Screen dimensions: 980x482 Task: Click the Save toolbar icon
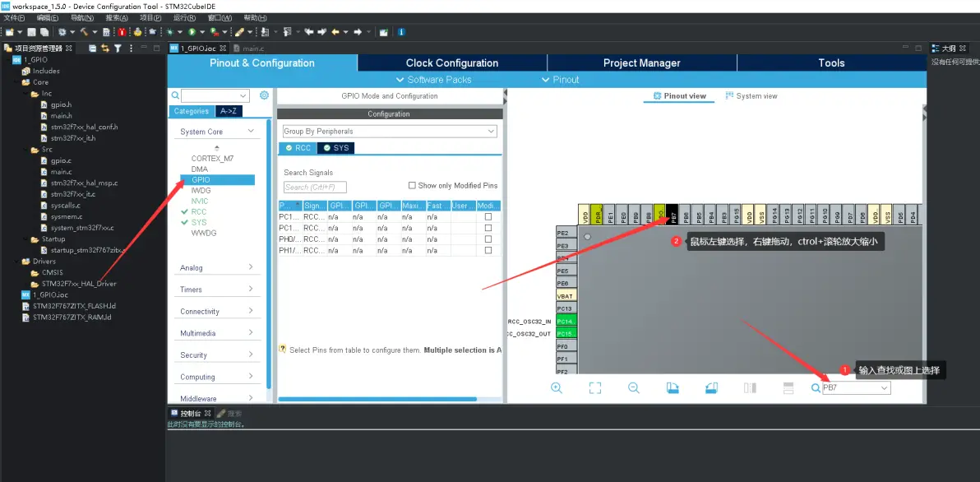31,32
